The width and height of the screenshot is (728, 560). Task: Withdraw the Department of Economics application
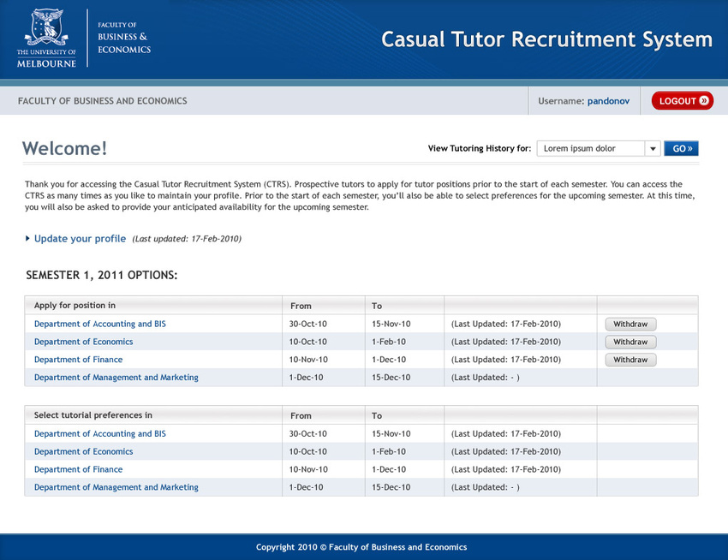pos(630,342)
